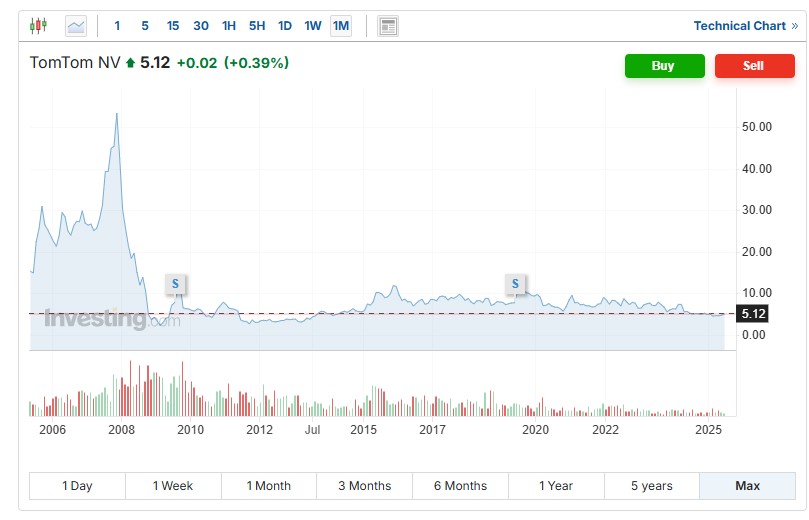809x520 pixels.
Task: Choose the 1H interval
Action: pos(229,26)
